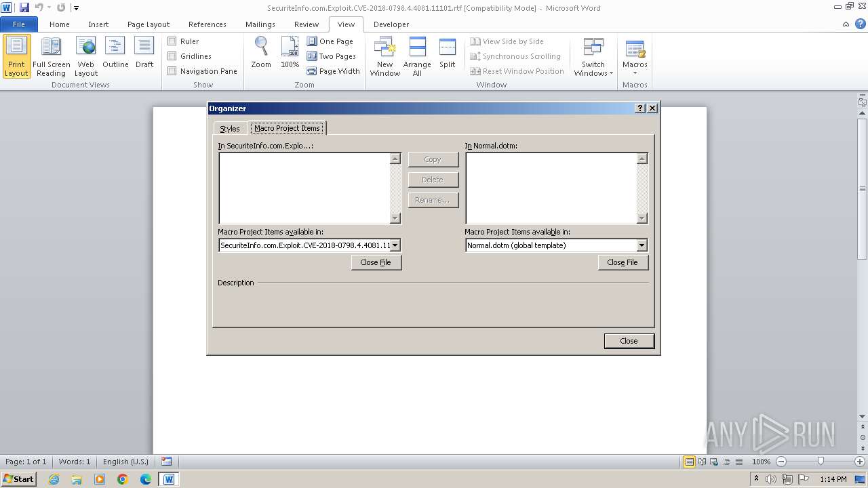Click Reset Window Position

[517, 71]
